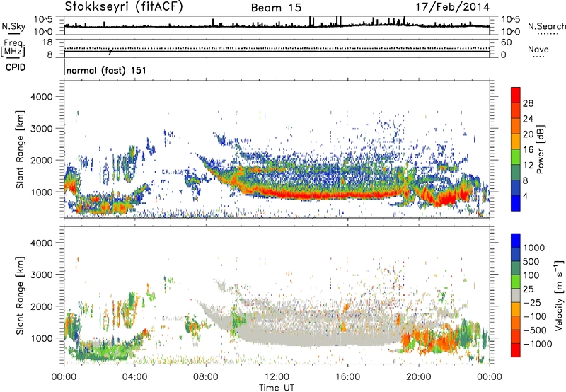Select the "12:00" time tick label
The image size is (566, 392).
tap(277, 377)
